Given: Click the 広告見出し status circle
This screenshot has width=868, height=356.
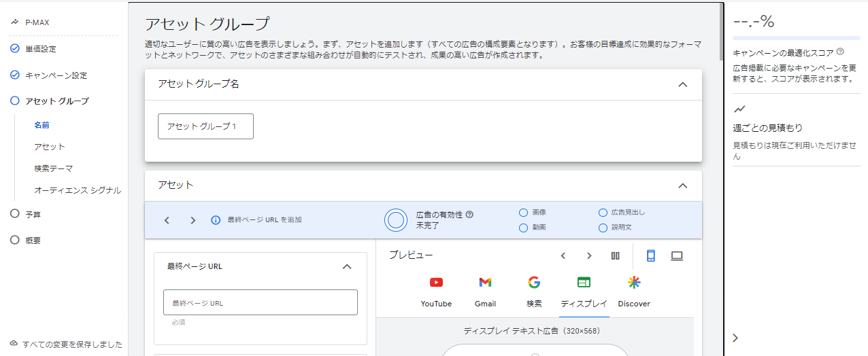Looking at the screenshot, I should pos(603,212).
